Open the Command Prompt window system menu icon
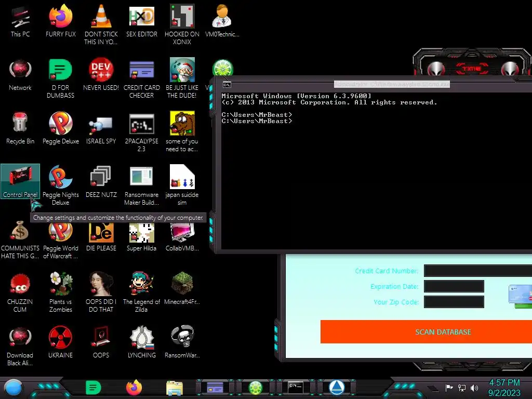Screen dimensions: 532x399 tap(227, 85)
